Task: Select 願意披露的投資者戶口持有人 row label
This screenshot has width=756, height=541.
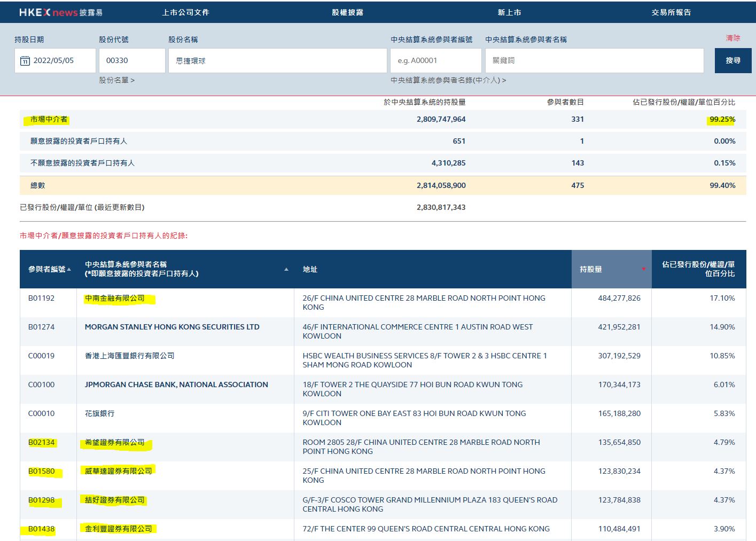Action: pos(79,142)
